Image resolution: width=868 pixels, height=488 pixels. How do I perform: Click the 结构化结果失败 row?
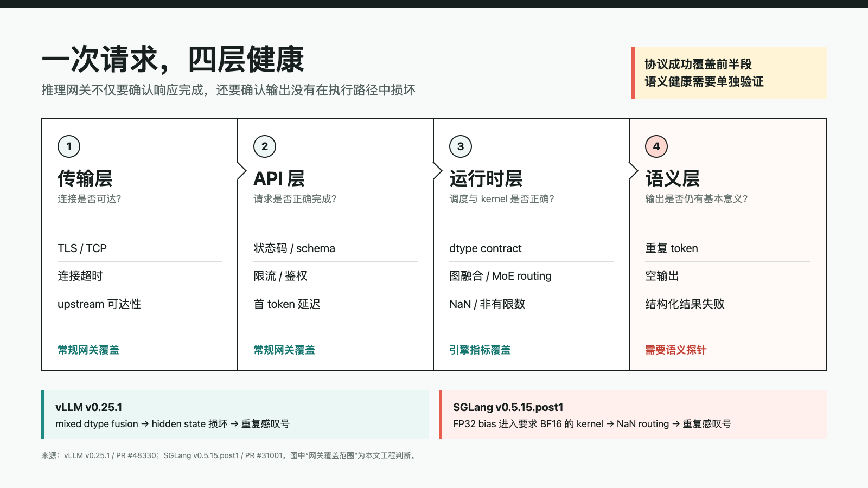[x=727, y=304]
